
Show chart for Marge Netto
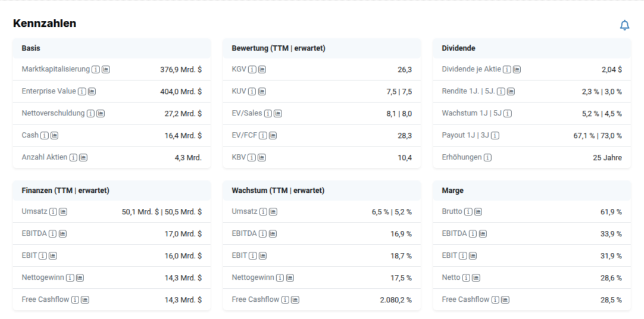coord(476,277)
